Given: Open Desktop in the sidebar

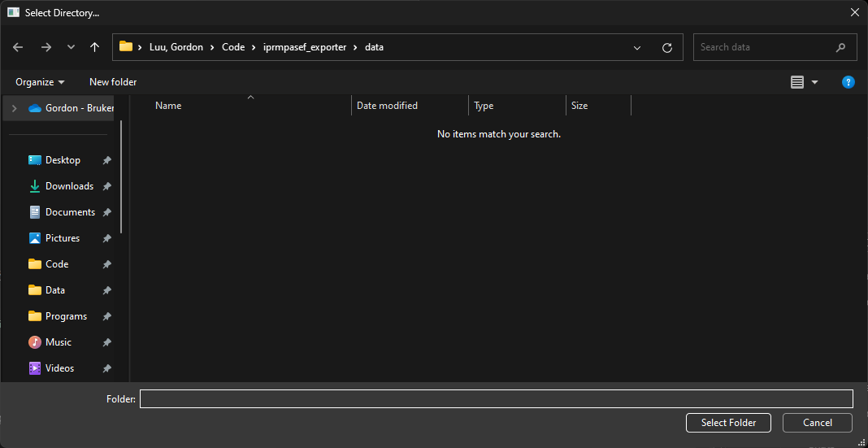Looking at the screenshot, I should (63, 160).
